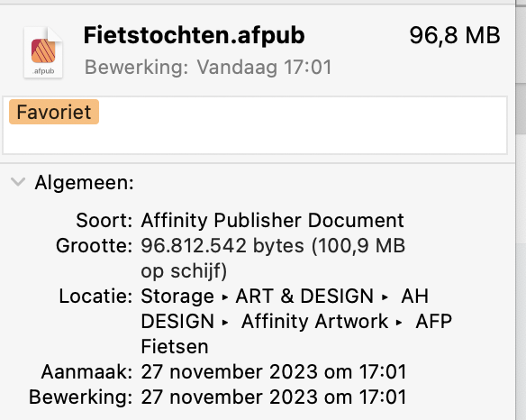Viewport: 526px width, 420px height.
Task: Click the Algemeen section header label
Action: tap(84, 183)
